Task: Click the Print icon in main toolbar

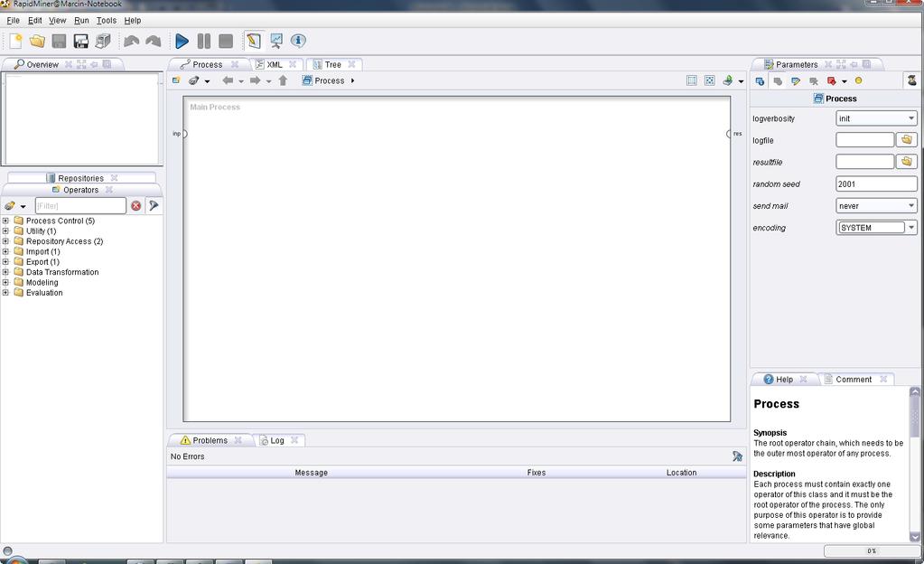Action: [103, 41]
